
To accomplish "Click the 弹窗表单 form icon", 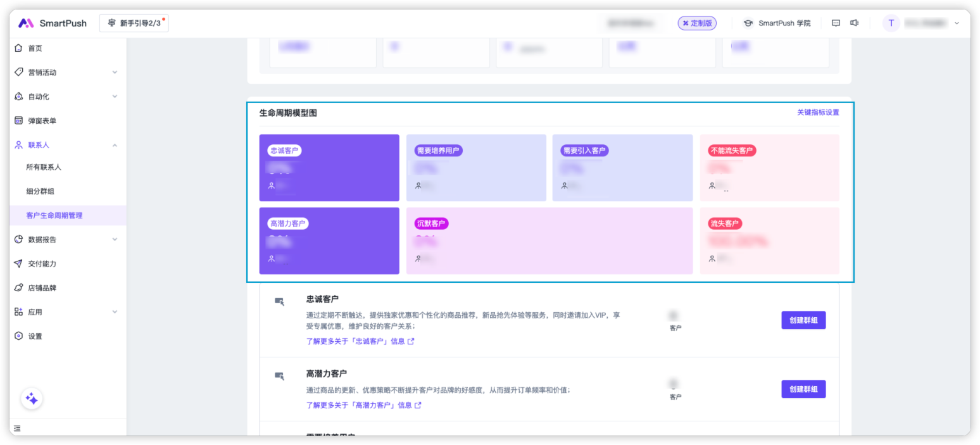I will point(18,120).
